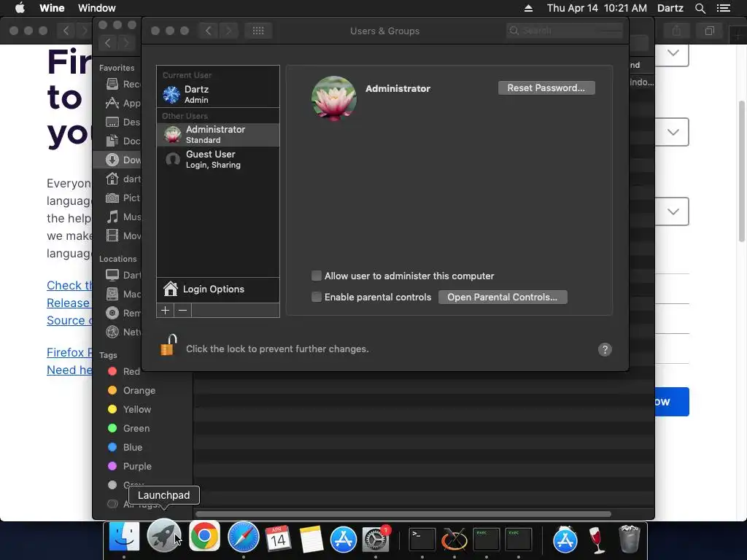
Task: Open the help question mark button
Action: click(605, 349)
